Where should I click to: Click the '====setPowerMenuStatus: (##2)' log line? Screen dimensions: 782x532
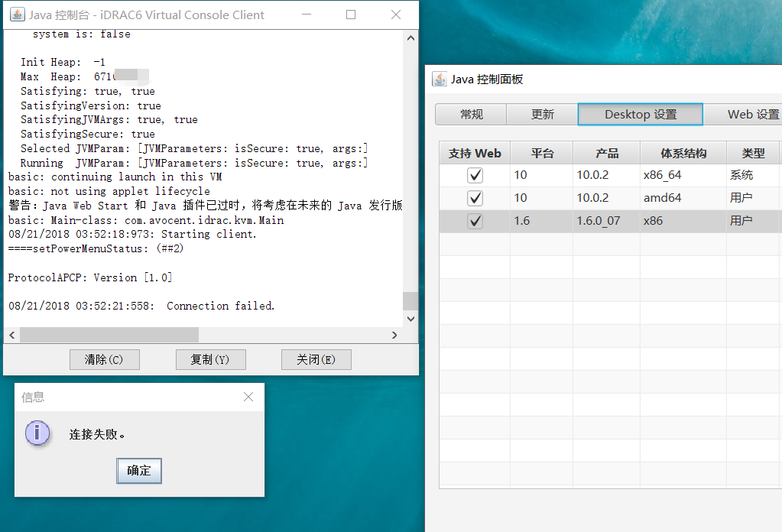click(96, 248)
